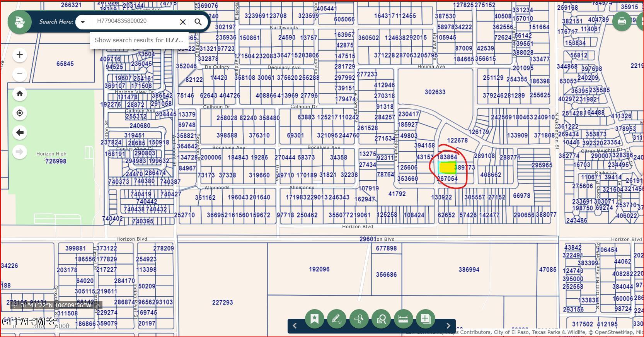
Task: Open the search source dropdown arrow
Action: coord(82,22)
